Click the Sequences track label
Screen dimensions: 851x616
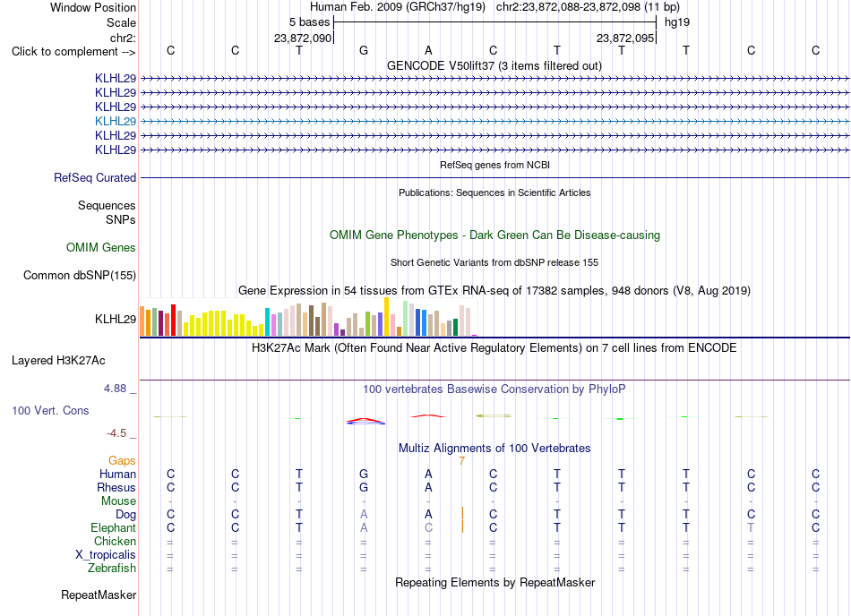click(107, 206)
